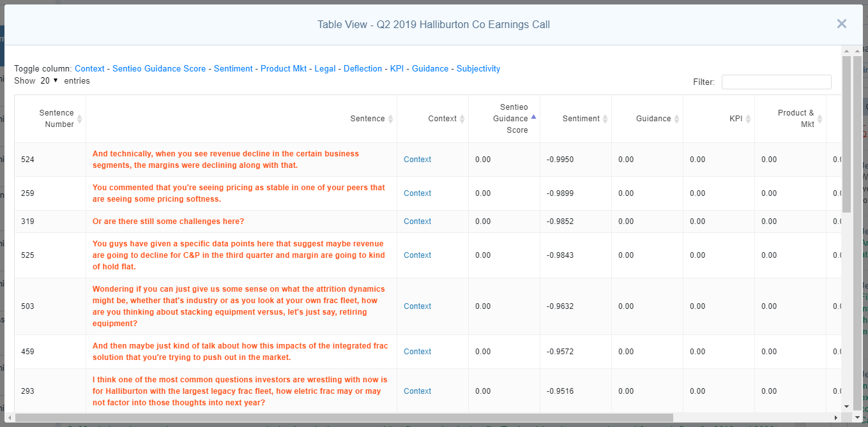Click the horizontal scrollbar thumb
This screenshot has width=868, height=427.
tap(344, 417)
